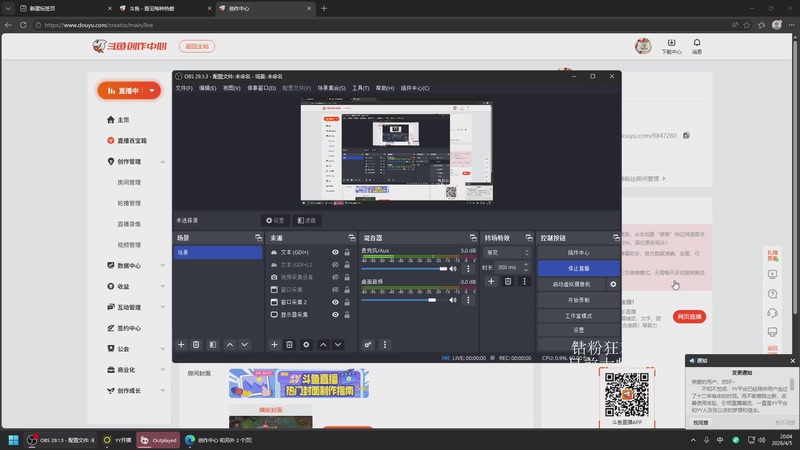
Task: Pop out the 控制按钮 dock panel icon
Action: (616, 238)
